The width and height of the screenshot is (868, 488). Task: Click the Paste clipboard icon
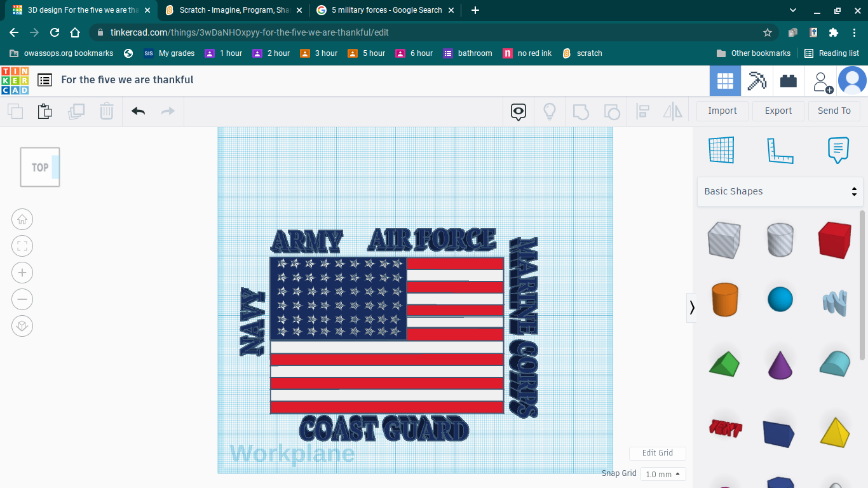pyautogui.click(x=44, y=111)
